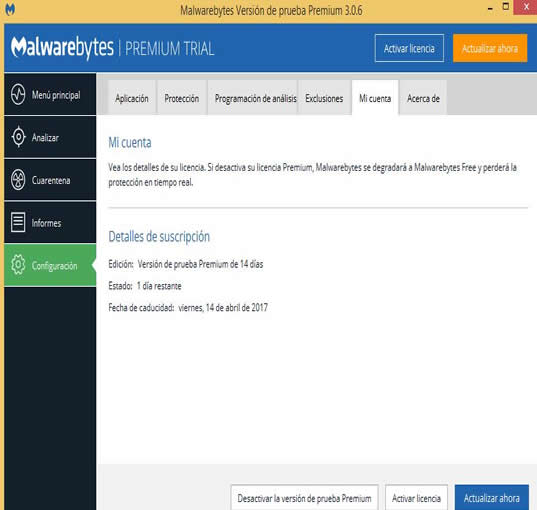Click the orange Actualizar ahora button
This screenshot has height=510, width=537.
click(x=490, y=48)
